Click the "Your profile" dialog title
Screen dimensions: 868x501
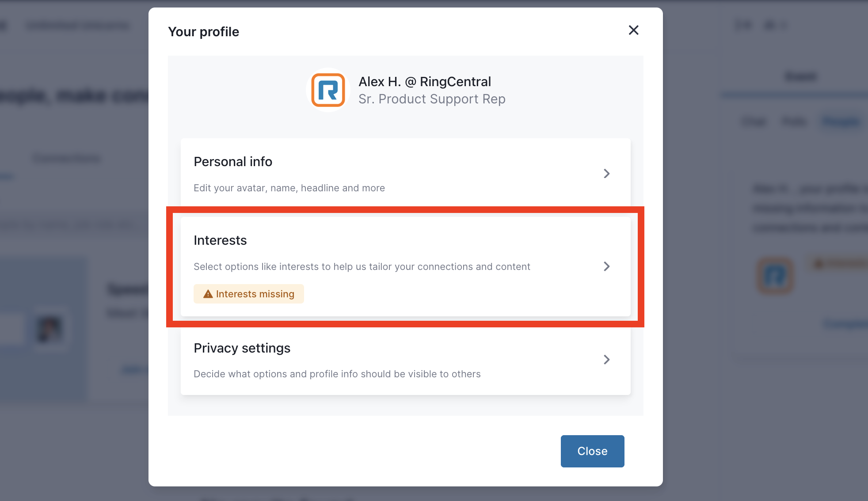click(203, 32)
